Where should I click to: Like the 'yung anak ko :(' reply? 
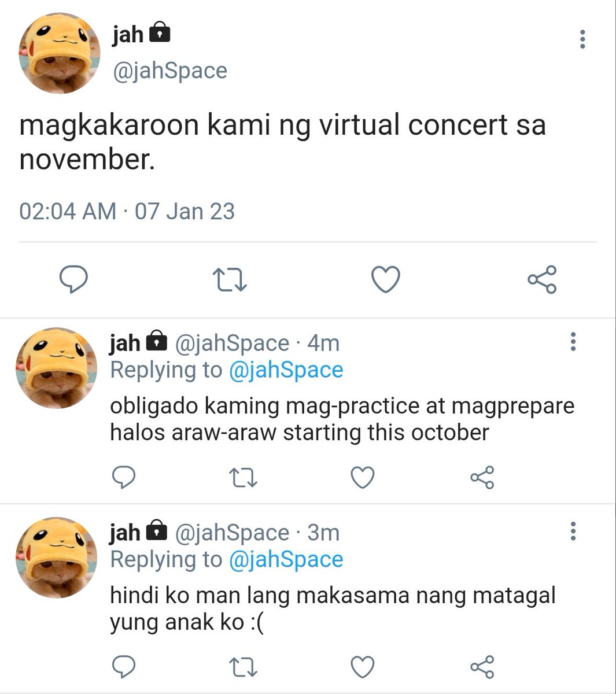(363, 667)
